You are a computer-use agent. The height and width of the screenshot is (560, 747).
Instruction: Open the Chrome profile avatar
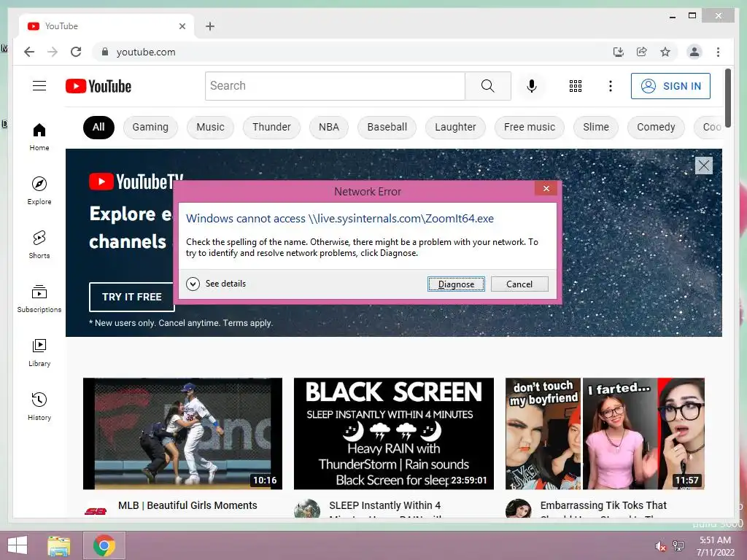[x=694, y=52]
